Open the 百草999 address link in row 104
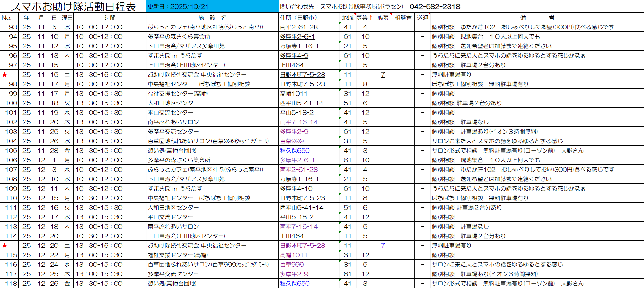644x288 pixels. coord(292,141)
